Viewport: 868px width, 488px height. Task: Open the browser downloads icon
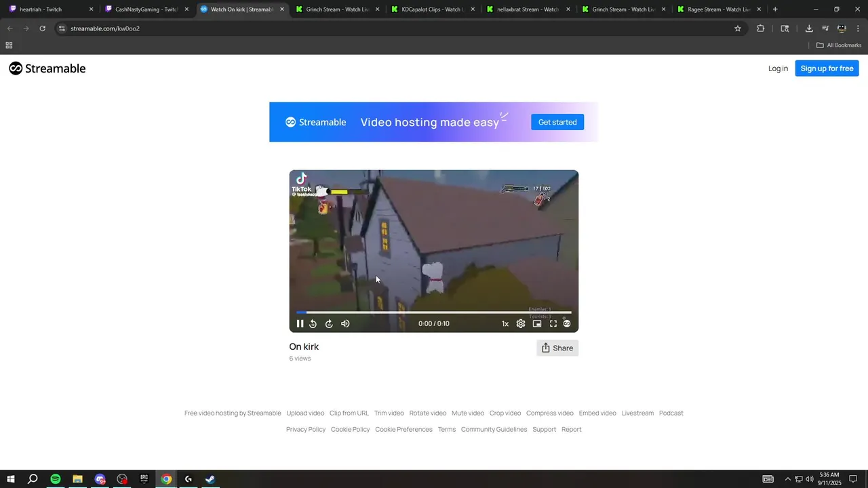point(809,28)
